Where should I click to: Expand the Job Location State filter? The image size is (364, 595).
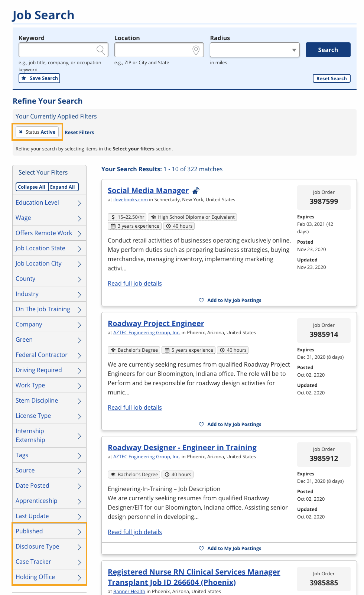(49, 248)
